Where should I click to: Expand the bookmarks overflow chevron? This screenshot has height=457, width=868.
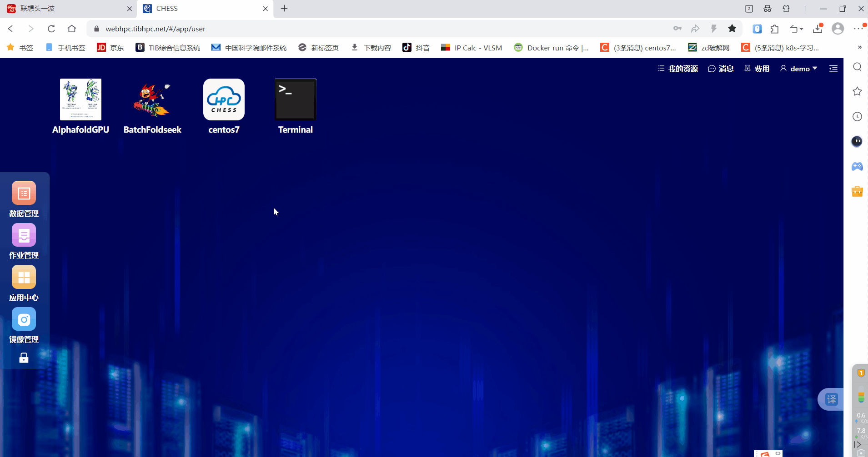[x=859, y=47]
